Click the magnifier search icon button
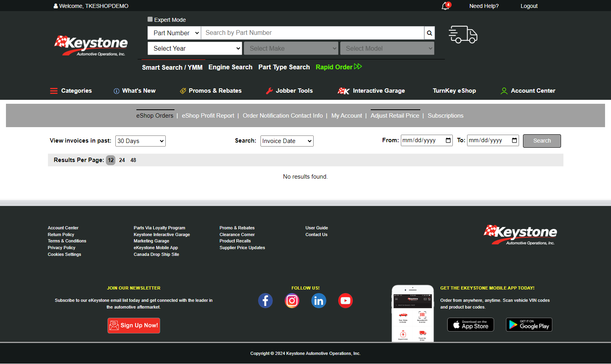Image resolution: width=611 pixels, height=364 pixels. coord(429,33)
